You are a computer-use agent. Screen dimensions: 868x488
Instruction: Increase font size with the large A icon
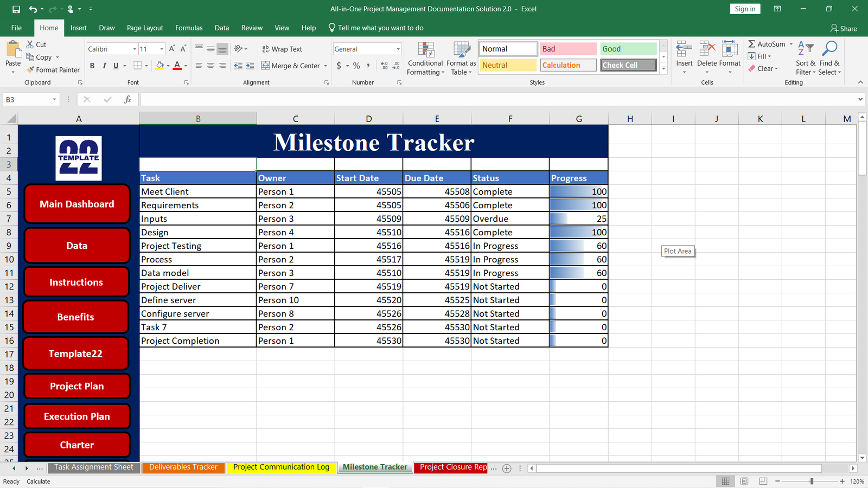pos(172,49)
